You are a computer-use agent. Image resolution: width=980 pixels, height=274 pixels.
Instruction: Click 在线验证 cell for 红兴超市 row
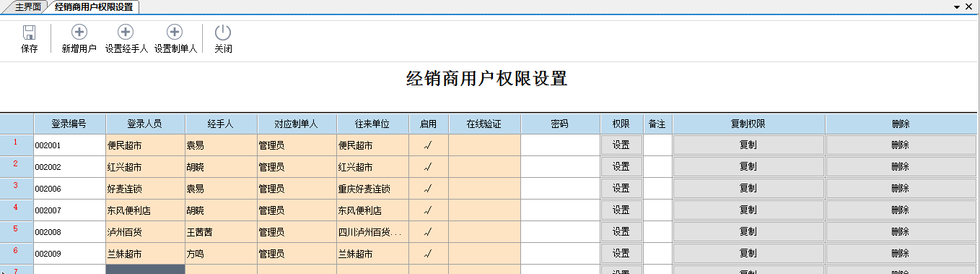pos(484,167)
